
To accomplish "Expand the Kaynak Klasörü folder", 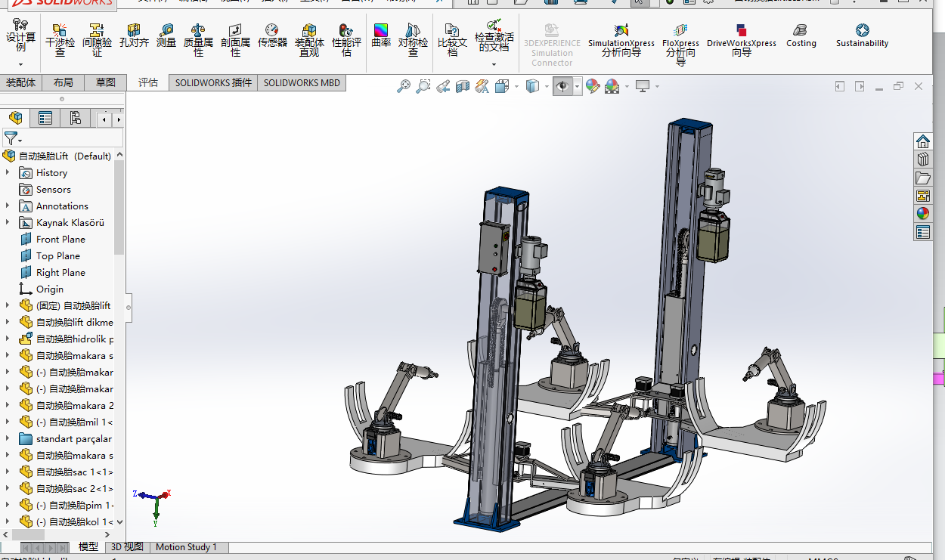I will click(8, 222).
